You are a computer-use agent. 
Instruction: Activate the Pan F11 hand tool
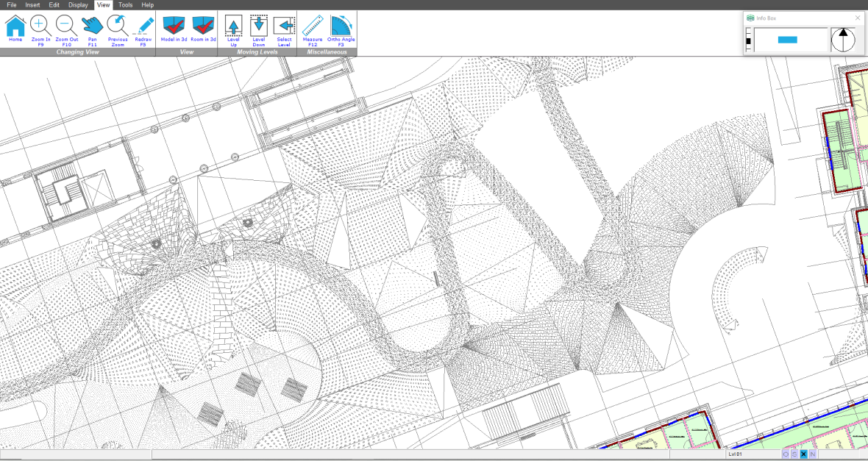point(93,30)
